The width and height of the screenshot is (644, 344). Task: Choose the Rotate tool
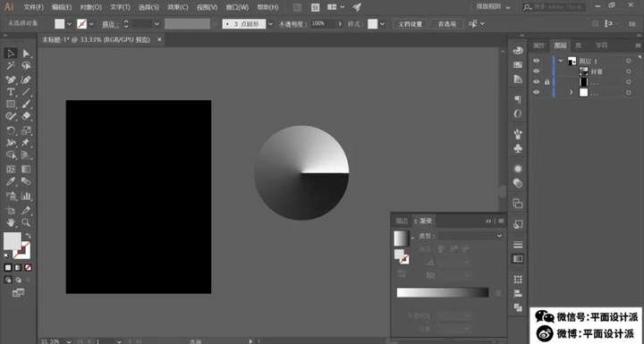tap(11, 131)
